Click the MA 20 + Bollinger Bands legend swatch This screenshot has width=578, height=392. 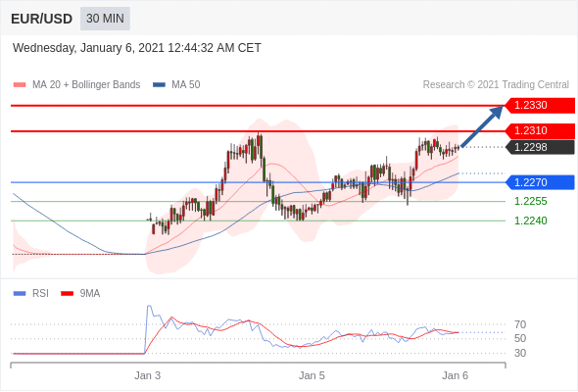click(20, 85)
